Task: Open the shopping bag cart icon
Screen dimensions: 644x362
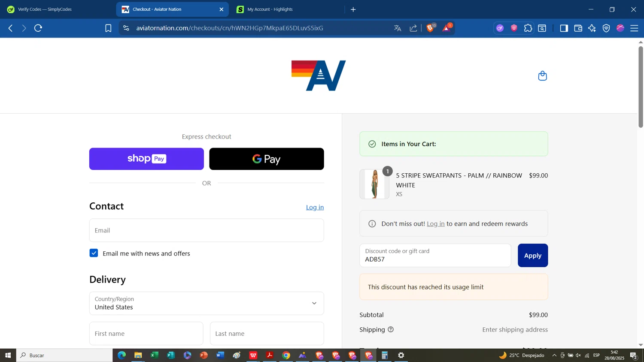Action: tap(543, 76)
